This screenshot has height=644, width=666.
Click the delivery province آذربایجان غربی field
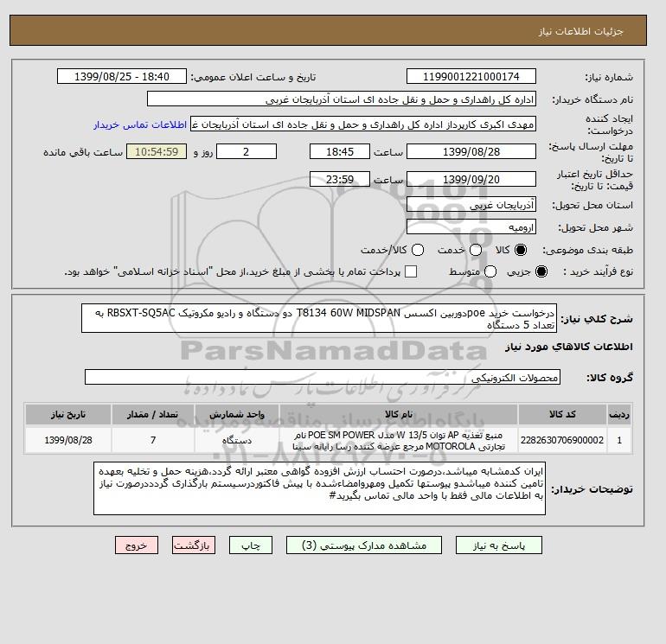471,205
